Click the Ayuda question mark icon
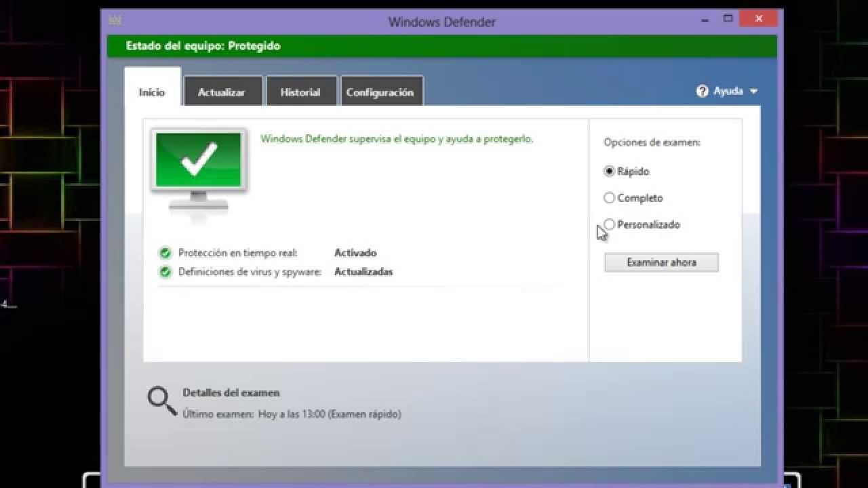This screenshot has width=868, height=488. pos(703,91)
